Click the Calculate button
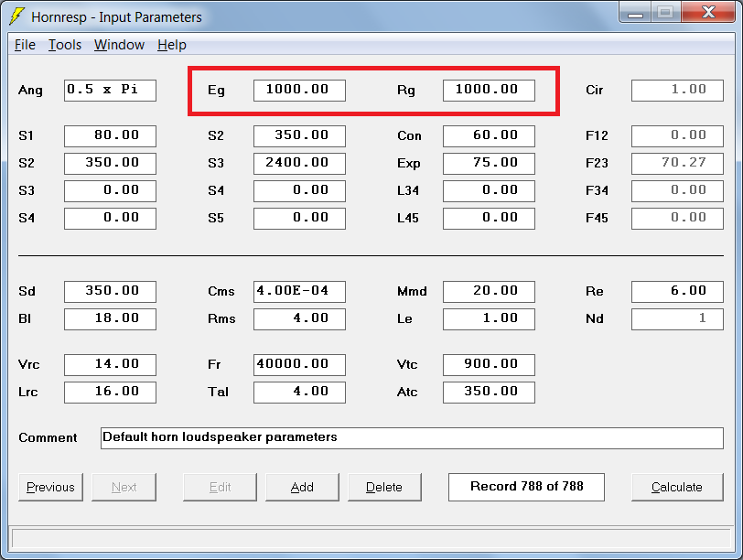The width and height of the screenshot is (743, 560). 677,487
